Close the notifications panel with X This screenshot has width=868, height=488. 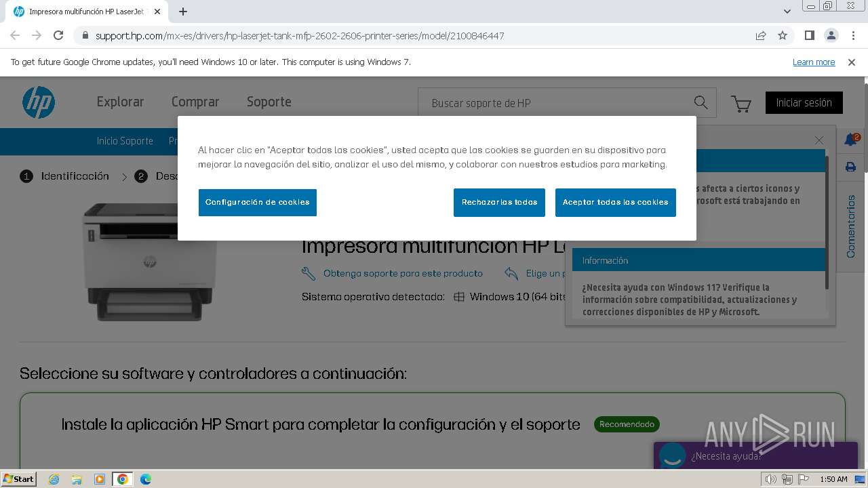pyautogui.click(x=819, y=140)
